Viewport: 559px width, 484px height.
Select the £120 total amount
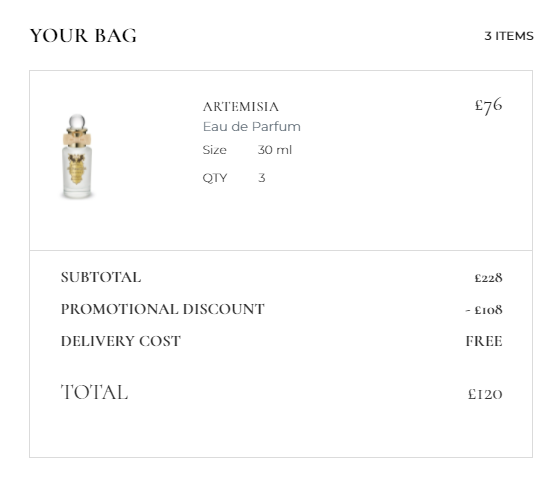coord(485,394)
